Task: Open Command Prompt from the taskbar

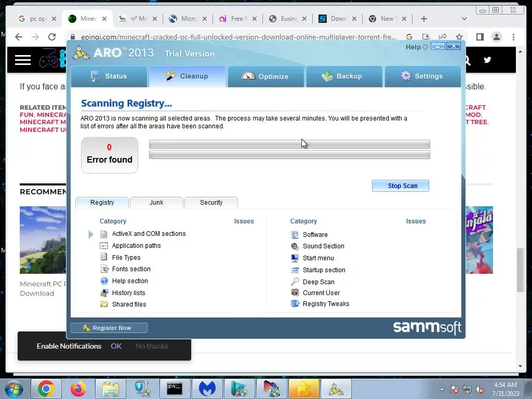Action: click(x=175, y=389)
